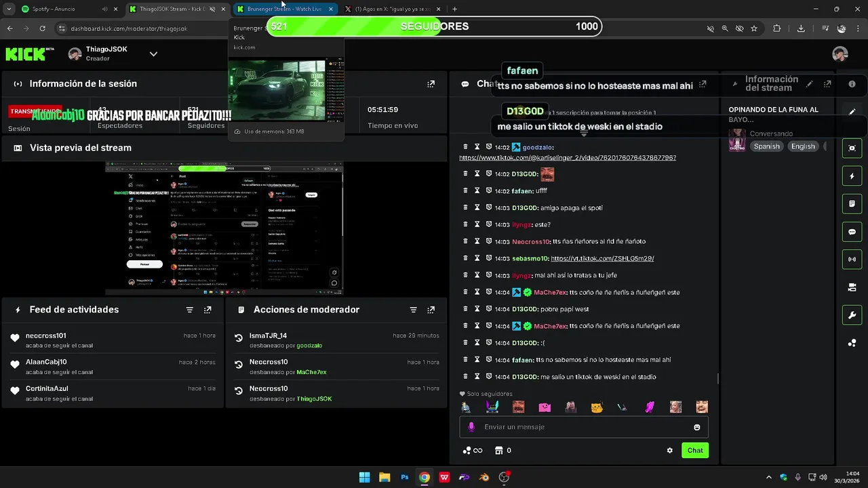This screenshot has width=868, height=488.
Task: Click the channel points infinity icon
Action: (x=473, y=450)
